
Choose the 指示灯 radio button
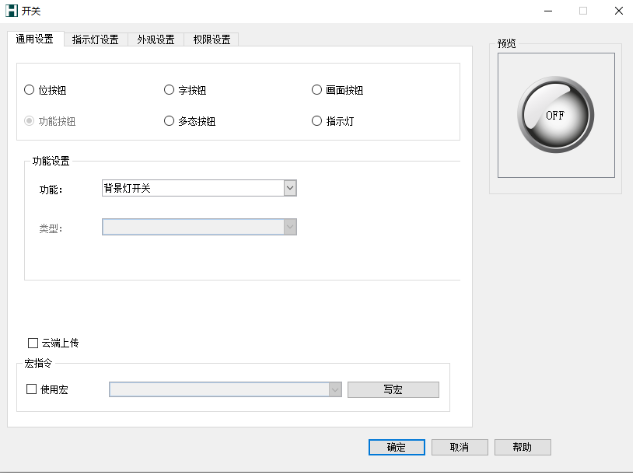(x=317, y=121)
